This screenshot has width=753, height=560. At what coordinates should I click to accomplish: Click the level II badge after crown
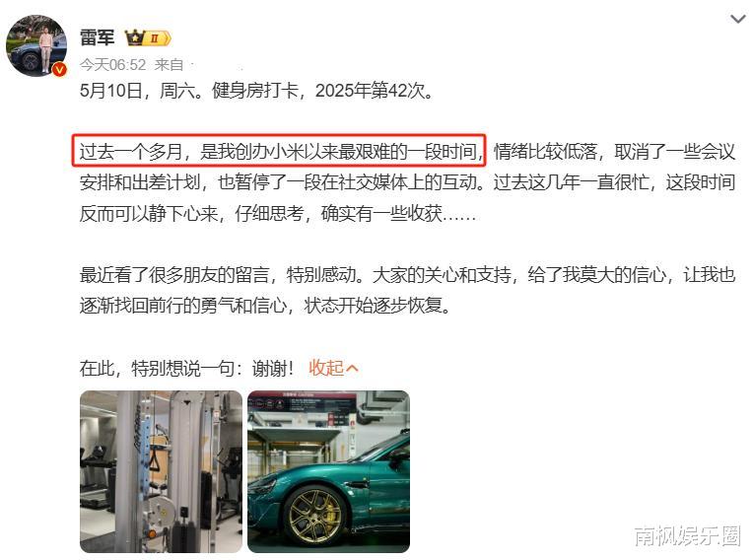(158, 37)
